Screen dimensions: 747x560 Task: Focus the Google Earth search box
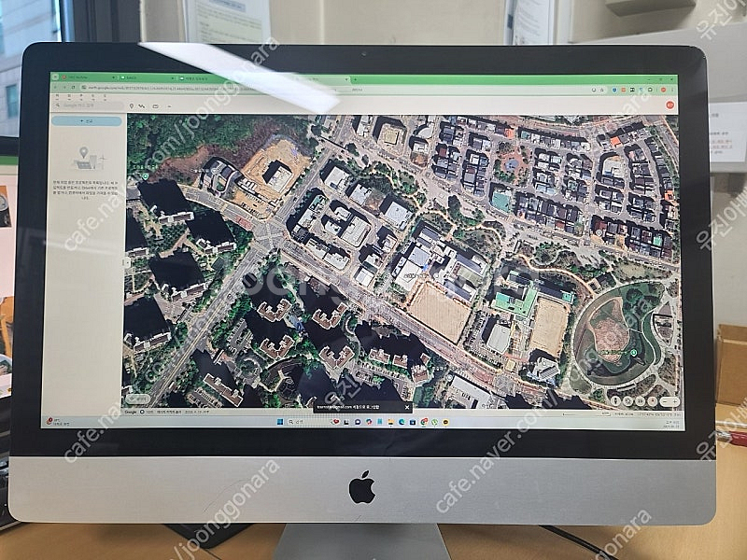pyautogui.click(x=86, y=105)
